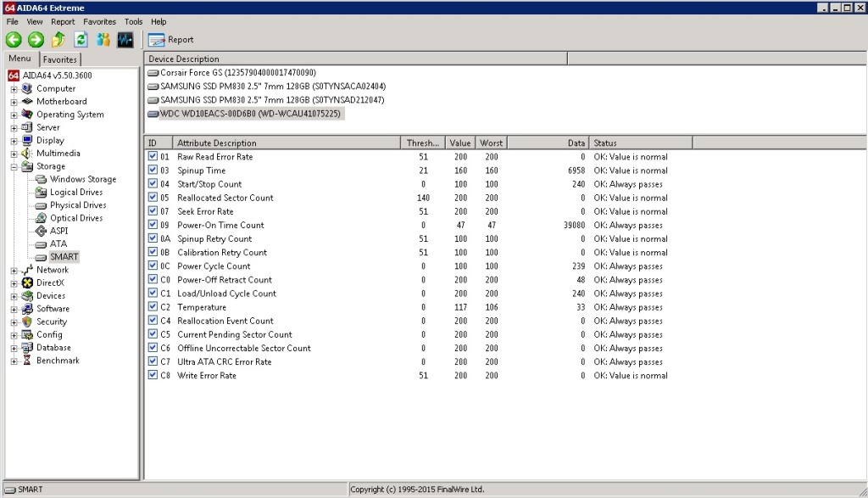Toggle the Reallocated Sector Count checkbox
The height and width of the screenshot is (498, 868).
tap(153, 198)
